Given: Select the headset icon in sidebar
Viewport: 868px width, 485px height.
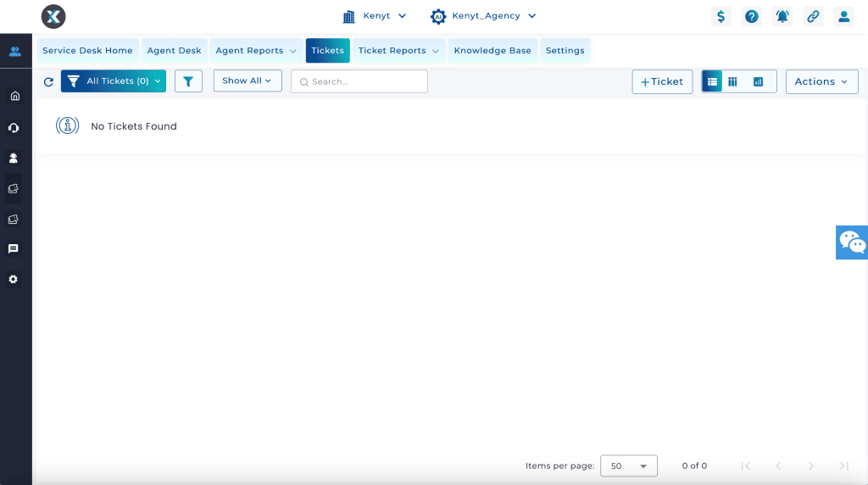Looking at the screenshot, I should point(14,127).
